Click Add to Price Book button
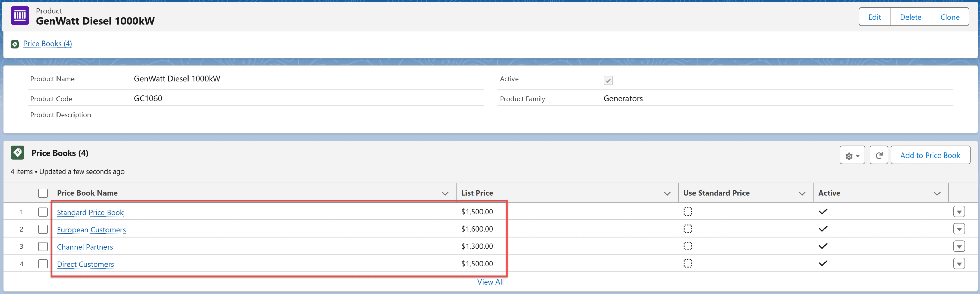This screenshot has height=294, width=980. coord(930,155)
